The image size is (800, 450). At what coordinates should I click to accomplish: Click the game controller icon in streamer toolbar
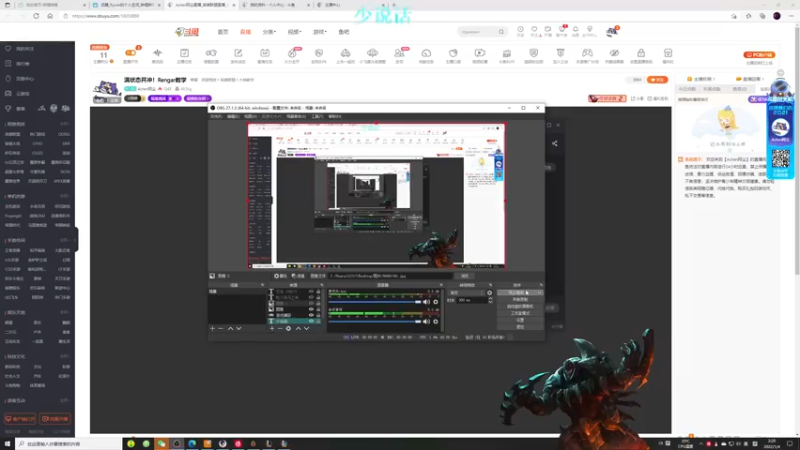tap(587, 53)
